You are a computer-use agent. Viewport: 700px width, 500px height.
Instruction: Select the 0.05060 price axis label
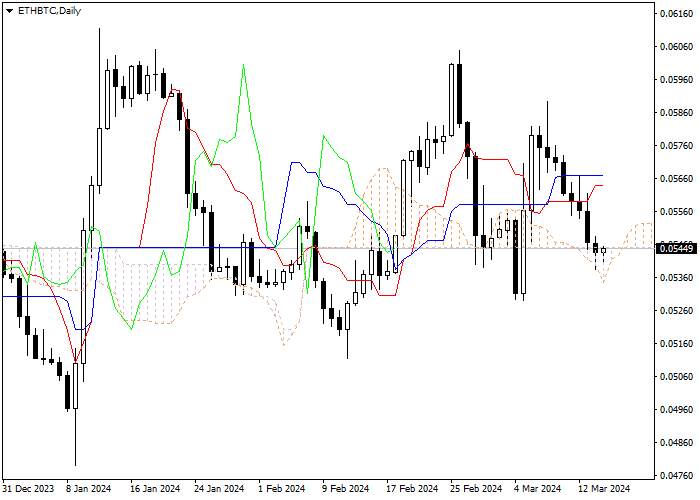click(677, 377)
